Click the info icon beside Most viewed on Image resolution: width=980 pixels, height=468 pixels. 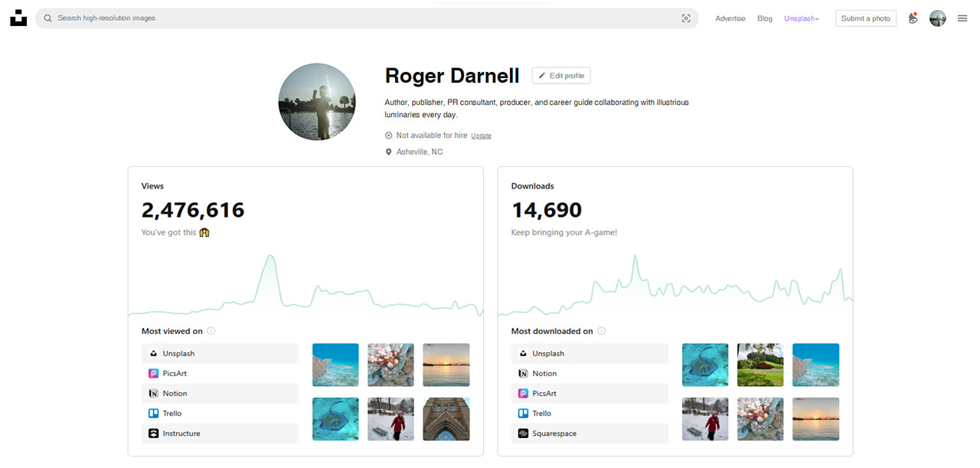point(211,332)
